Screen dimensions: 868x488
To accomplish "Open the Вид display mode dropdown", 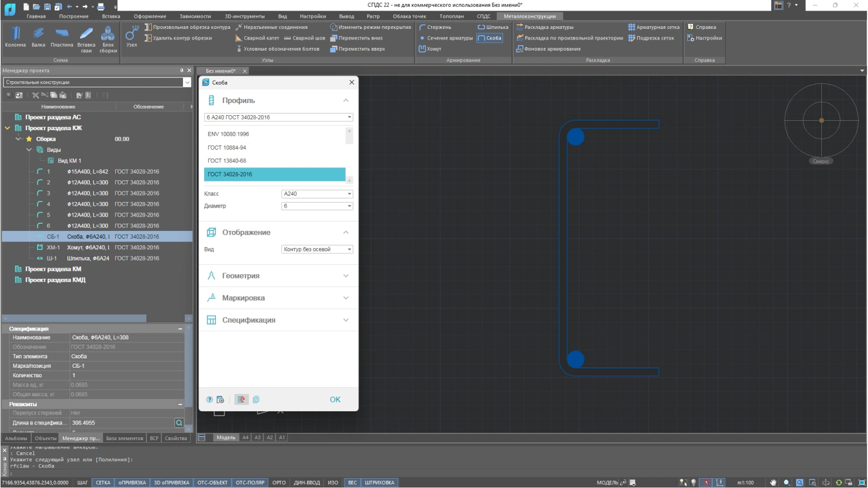I will (x=317, y=249).
